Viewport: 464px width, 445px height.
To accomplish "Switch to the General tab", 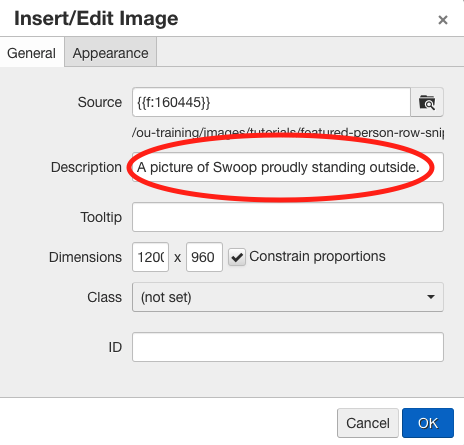I will tap(32, 53).
